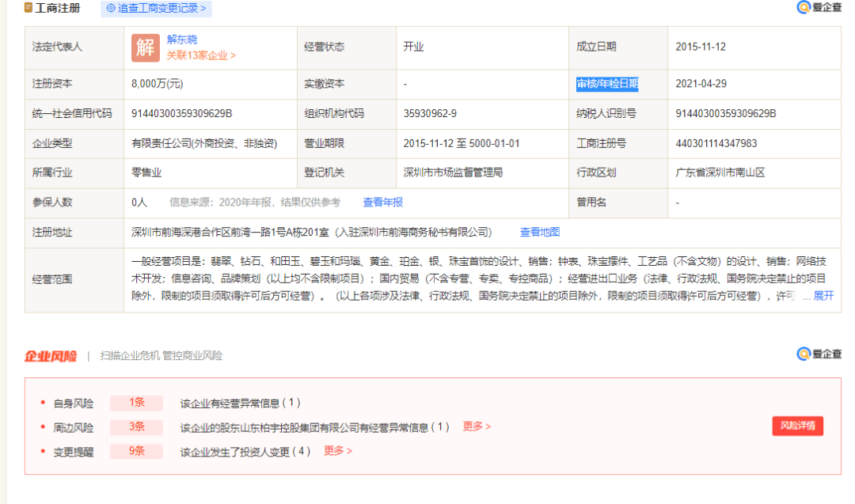The width and height of the screenshot is (855, 504).
Task: Click the 爱企查 logo beside 工商注册 header
Action: (x=819, y=8)
